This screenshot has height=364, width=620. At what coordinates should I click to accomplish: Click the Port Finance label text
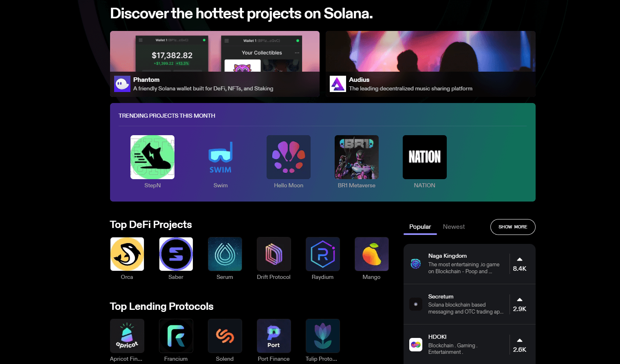coord(274,359)
